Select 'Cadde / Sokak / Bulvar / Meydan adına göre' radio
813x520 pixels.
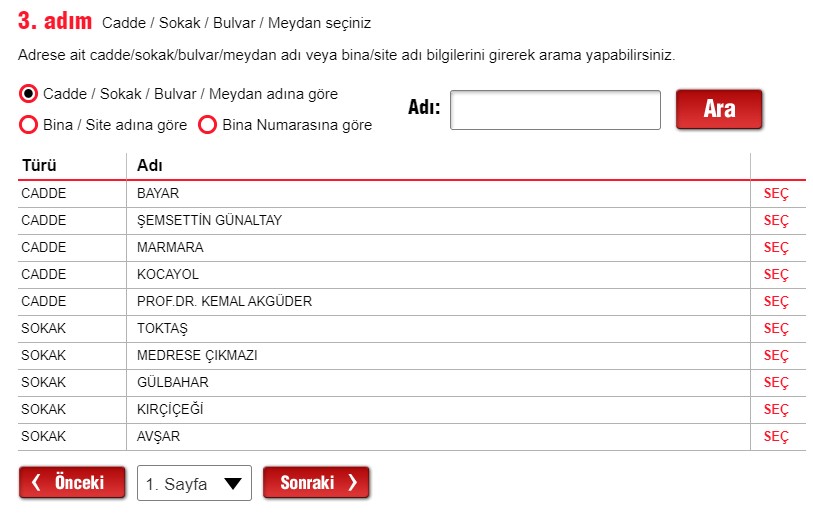pyautogui.click(x=29, y=94)
